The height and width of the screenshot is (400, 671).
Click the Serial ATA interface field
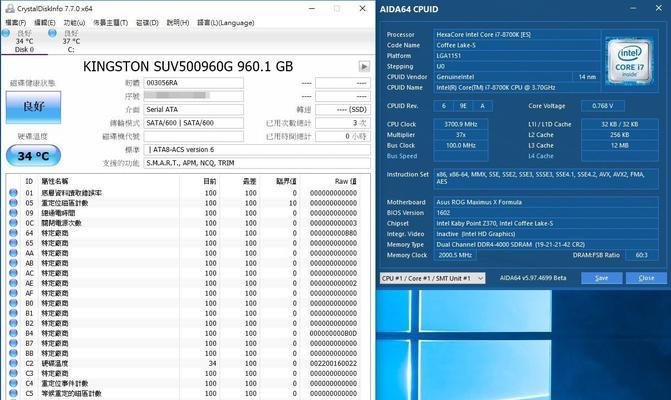(x=193, y=110)
